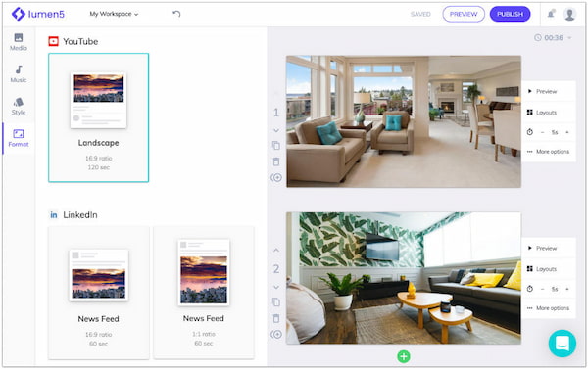
Task: Add new scene with green plus button
Action: [x=404, y=356]
